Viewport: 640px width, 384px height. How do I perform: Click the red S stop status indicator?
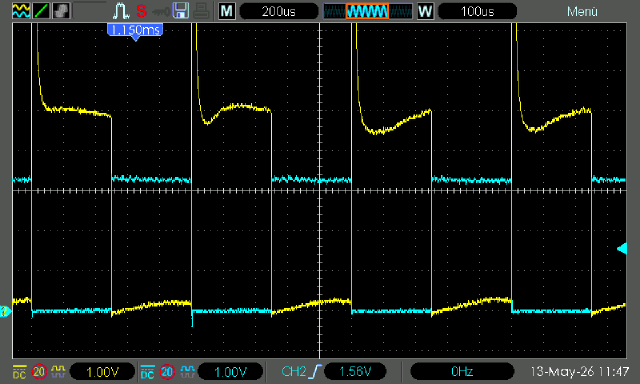pos(141,11)
